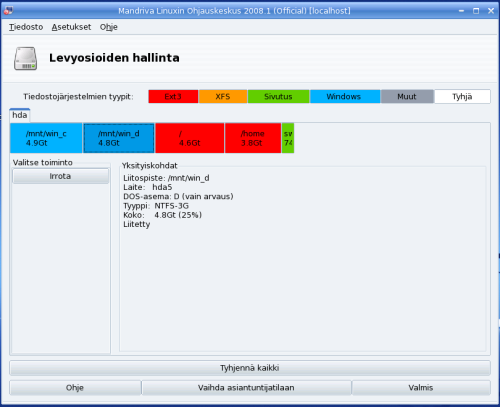The height and width of the screenshot is (407, 500).
Task: Choose the gray Muut filesystem type
Action: (x=407, y=97)
